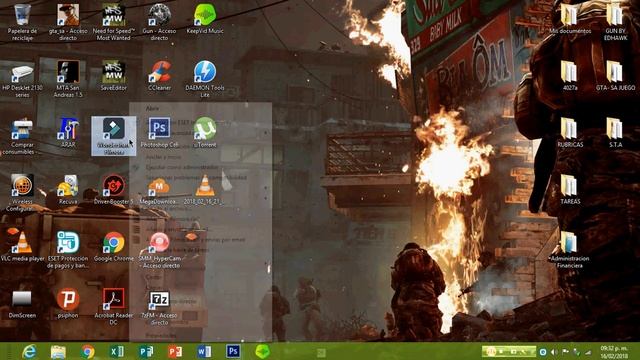Open Excel from the taskbar

coord(117,351)
